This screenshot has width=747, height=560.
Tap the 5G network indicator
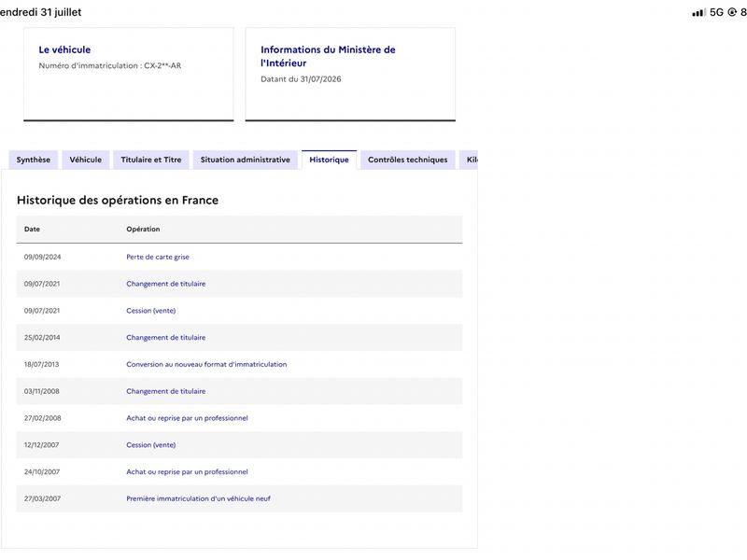click(x=716, y=12)
